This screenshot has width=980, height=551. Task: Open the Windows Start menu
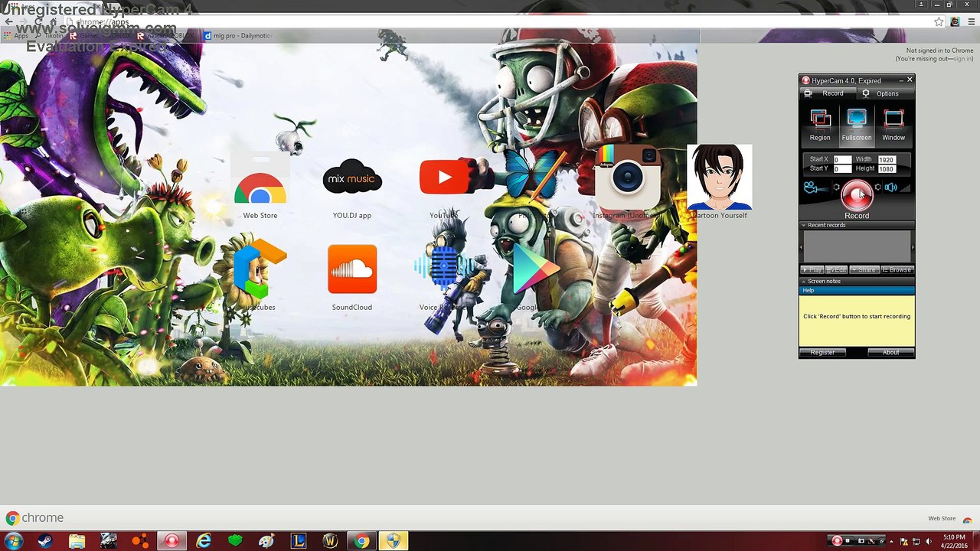tap(13, 541)
